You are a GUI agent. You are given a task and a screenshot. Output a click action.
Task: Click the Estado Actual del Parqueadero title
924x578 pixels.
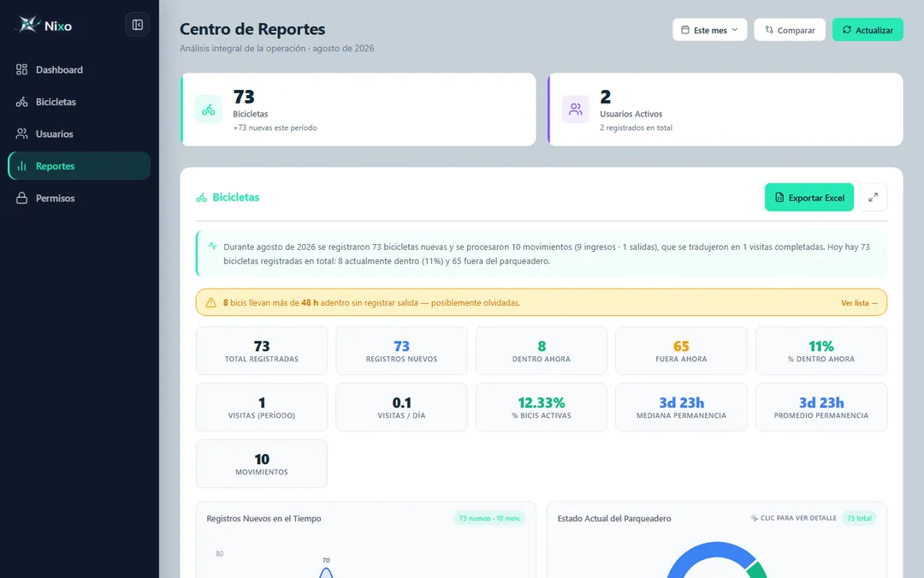pos(614,518)
